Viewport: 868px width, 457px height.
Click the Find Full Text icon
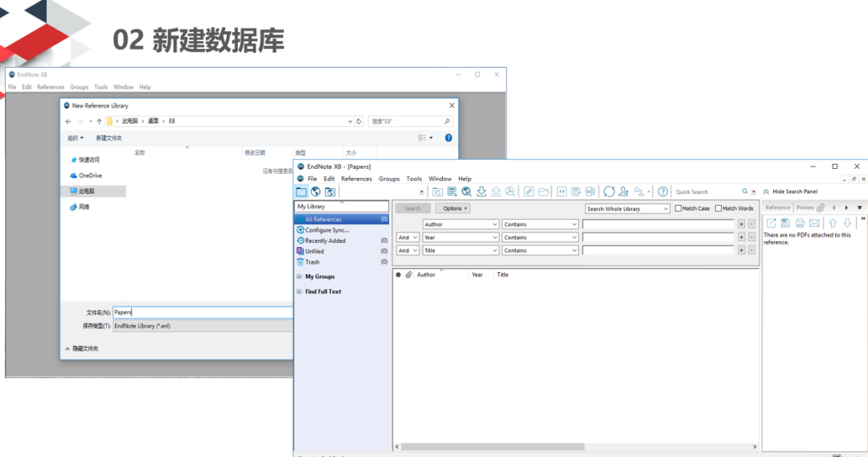(510, 191)
